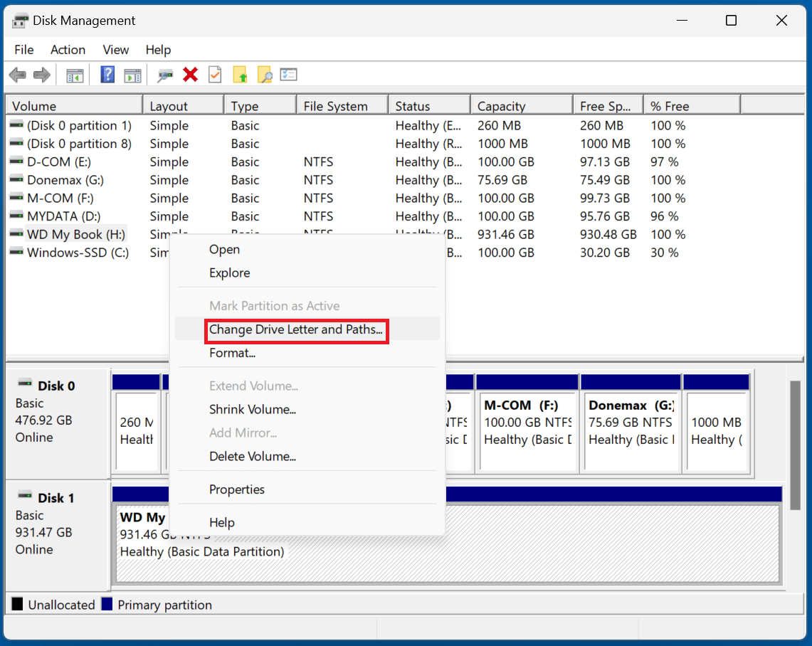Open the View menu
The height and width of the screenshot is (646, 812).
tap(115, 50)
